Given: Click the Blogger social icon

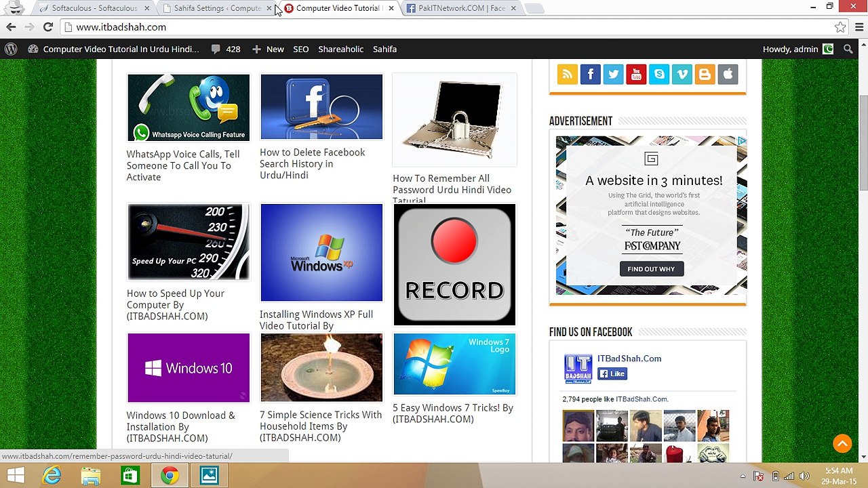Looking at the screenshot, I should 705,75.
